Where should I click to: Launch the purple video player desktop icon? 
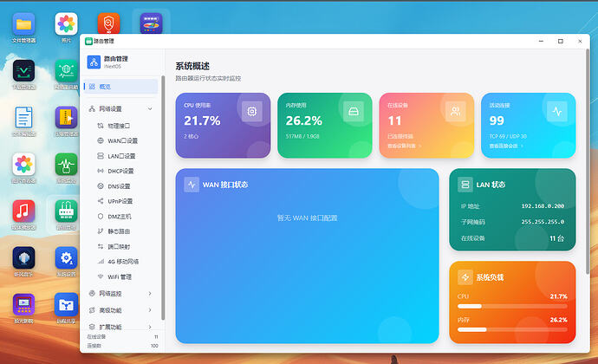(23, 304)
